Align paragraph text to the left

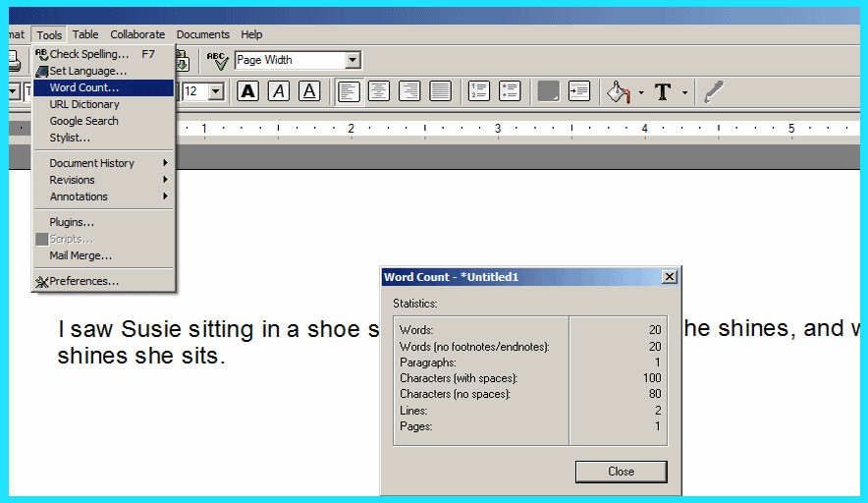(349, 91)
